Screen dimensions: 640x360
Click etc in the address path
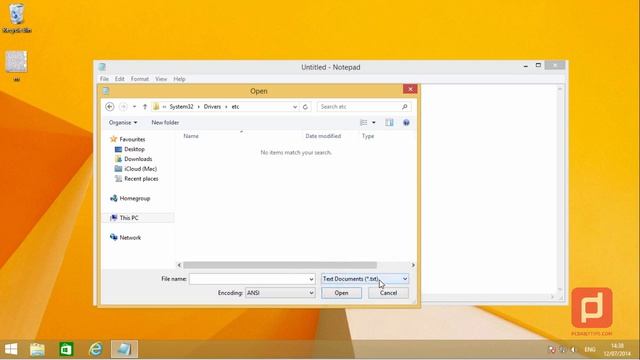pyautogui.click(x=236, y=107)
